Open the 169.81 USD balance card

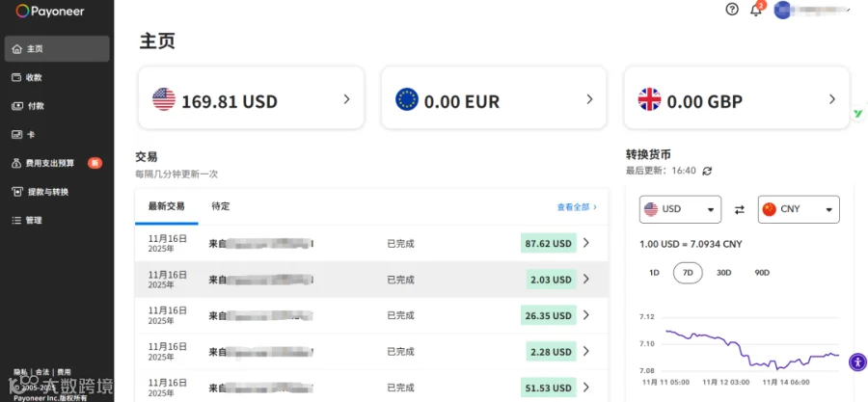pyautogui.click(x=252, y=98)
